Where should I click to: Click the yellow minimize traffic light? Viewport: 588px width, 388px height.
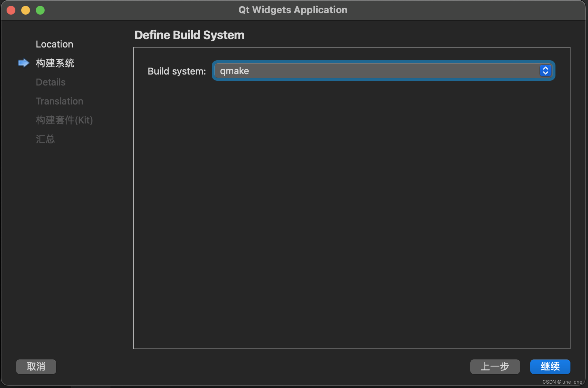26,10
